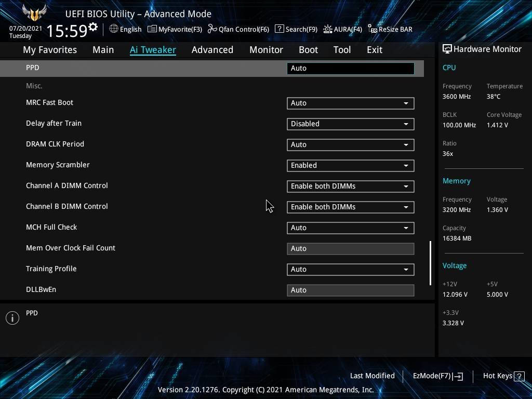The width and height of the screenshot is (532, 399).
Task: Switch to EzMode(F7)
Action: tap(437, 376)
